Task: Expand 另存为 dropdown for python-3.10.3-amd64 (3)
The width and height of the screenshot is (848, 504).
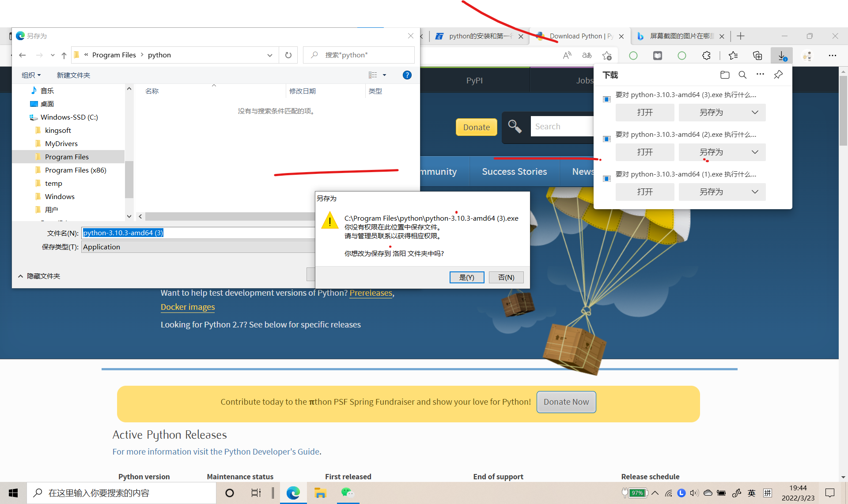Action: [755, 113]
